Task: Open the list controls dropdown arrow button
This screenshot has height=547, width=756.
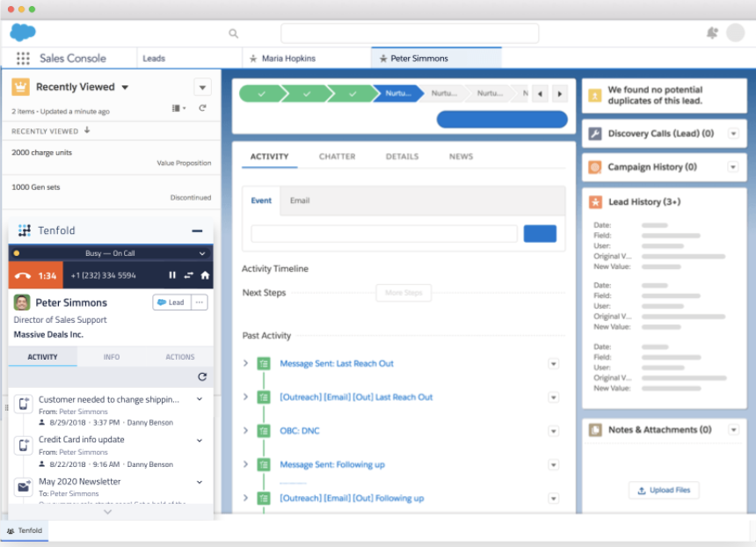Action: coord(202,87)
